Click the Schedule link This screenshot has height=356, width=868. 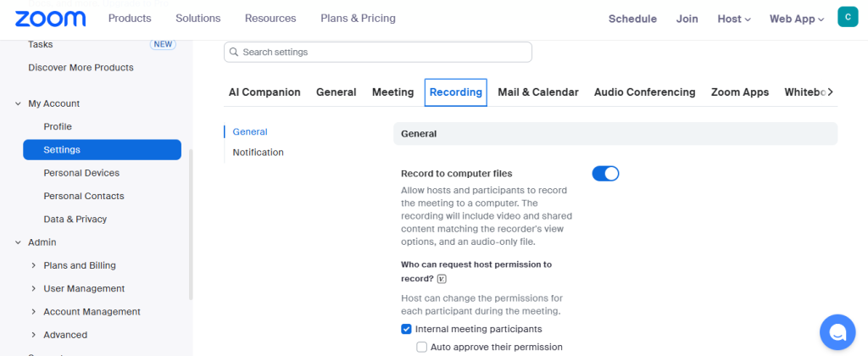(632, 19)
